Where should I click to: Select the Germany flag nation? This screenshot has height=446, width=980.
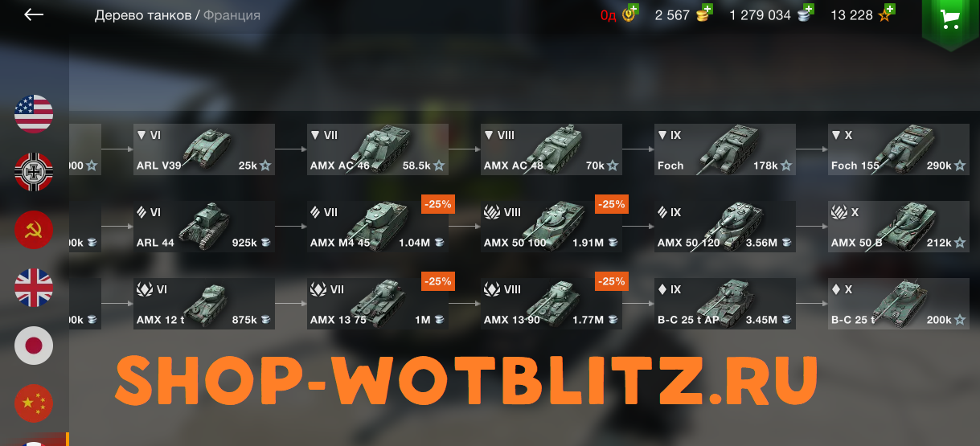[34, 171]
